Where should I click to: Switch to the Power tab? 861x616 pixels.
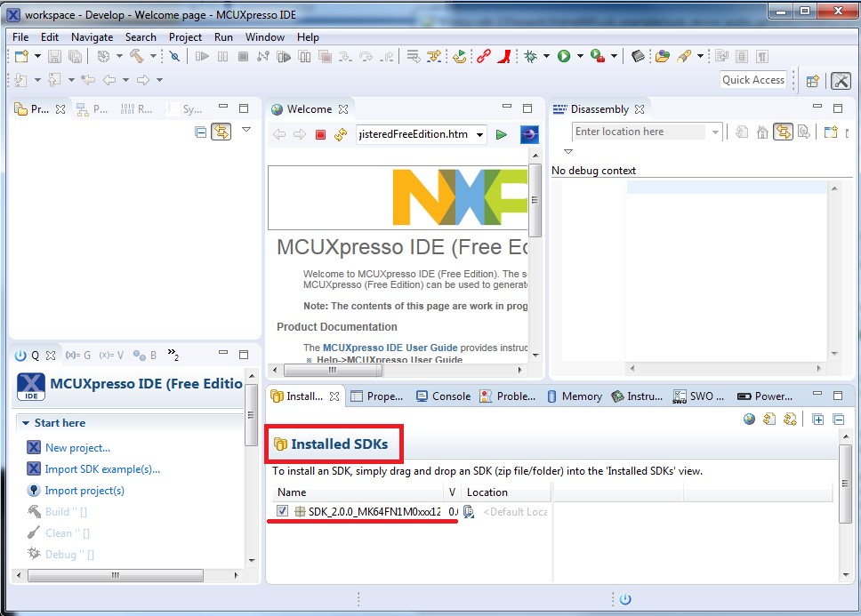765,396
